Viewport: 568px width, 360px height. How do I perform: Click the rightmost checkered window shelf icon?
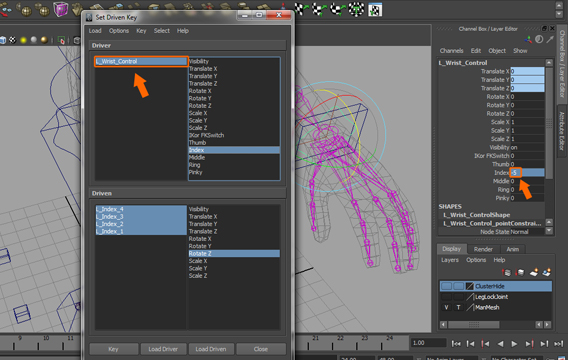[375, 9]
